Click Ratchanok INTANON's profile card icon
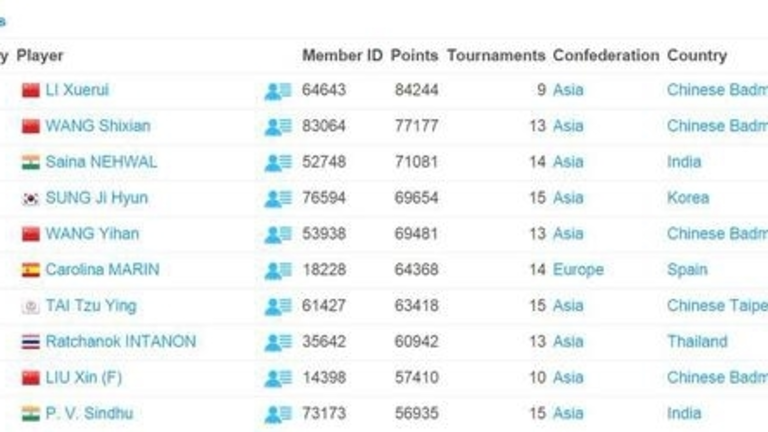 pos(277,343)
